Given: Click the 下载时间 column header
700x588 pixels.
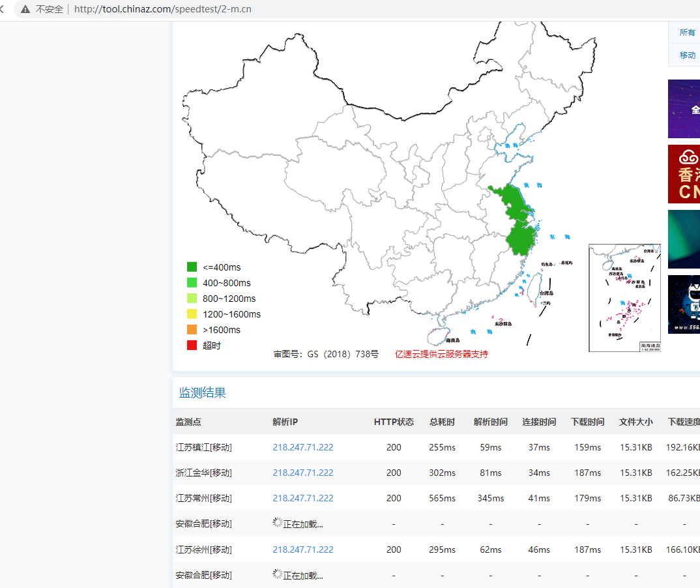Looking at the screenshot, I should tap(587, 422).
